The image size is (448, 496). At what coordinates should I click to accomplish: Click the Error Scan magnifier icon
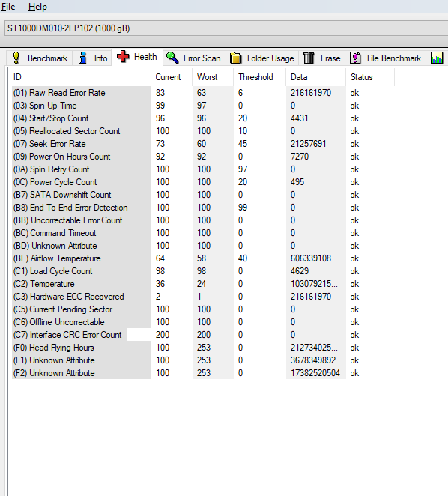pyautogui.click(x=172, y=58)
